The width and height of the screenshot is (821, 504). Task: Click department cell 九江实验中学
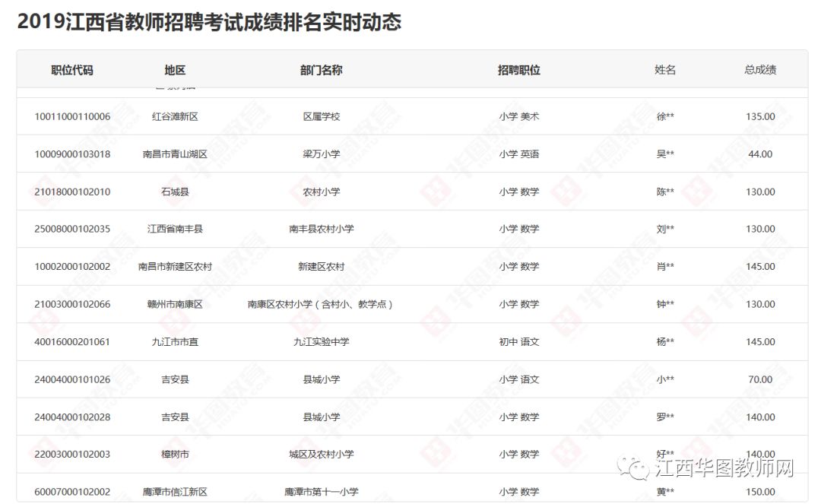321,342
